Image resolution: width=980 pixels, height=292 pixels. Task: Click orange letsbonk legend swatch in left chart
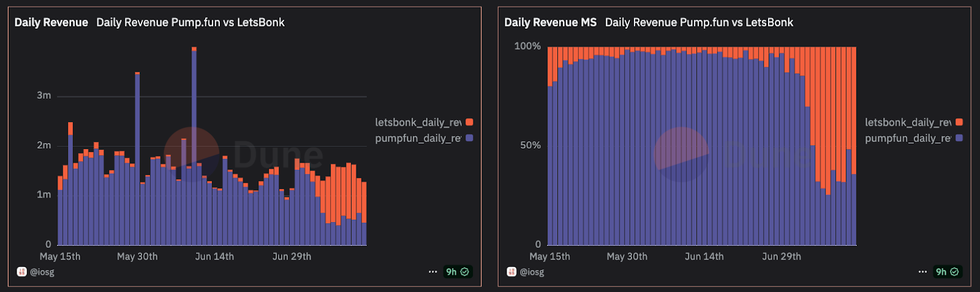click(x=469, y=122)
